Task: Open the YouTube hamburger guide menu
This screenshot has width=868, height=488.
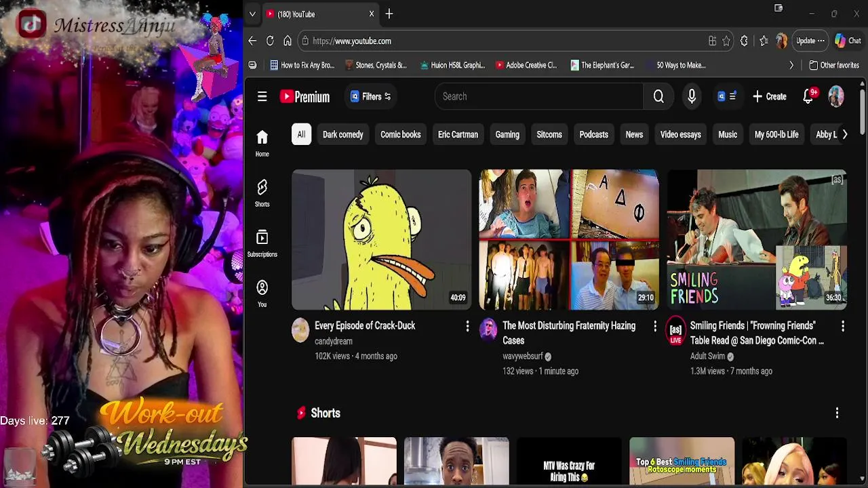Action: [x=262, y=96]
